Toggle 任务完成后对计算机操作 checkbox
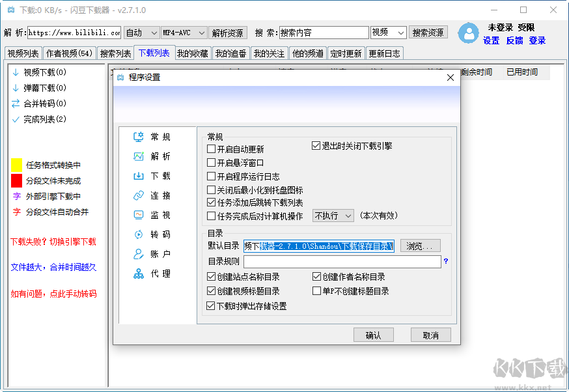The image size is (569, 392). point(211,216)
